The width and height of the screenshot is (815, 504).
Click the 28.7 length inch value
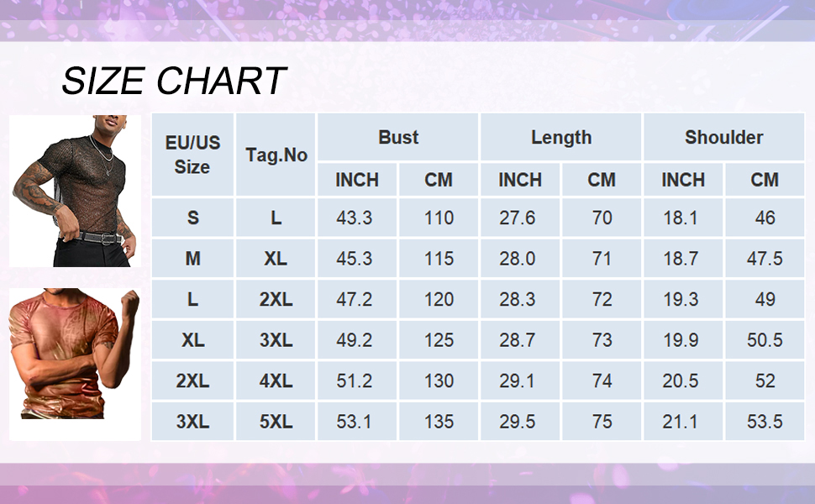(518, 340)
